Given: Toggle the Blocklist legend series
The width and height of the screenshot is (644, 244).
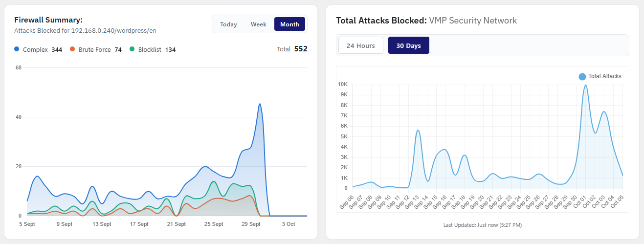Looking at the screenshot, I should pyautogui.click(x=153, y=49).
